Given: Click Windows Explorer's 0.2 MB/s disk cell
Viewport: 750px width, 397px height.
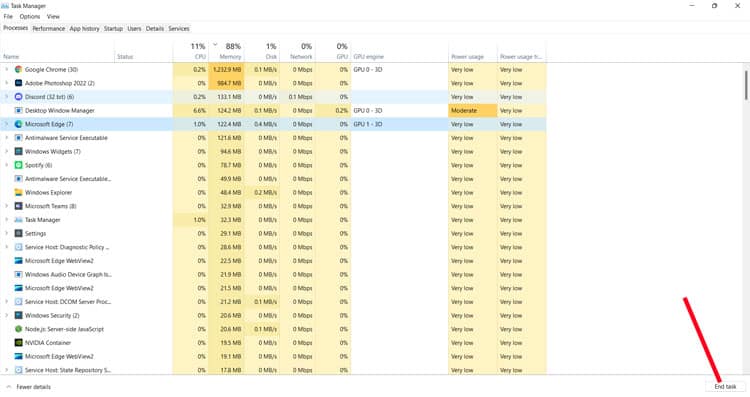Looking at the screenshot, I should (x=262, y=192).
